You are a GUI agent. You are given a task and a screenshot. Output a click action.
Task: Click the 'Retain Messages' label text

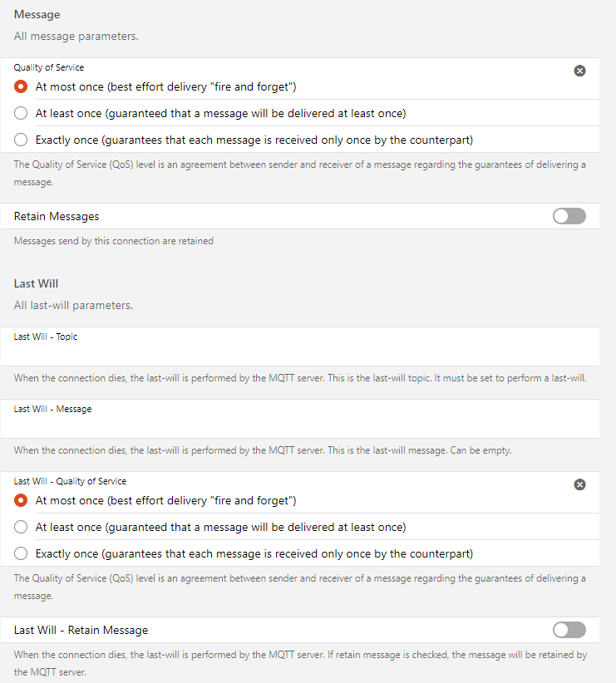point(57,216)
